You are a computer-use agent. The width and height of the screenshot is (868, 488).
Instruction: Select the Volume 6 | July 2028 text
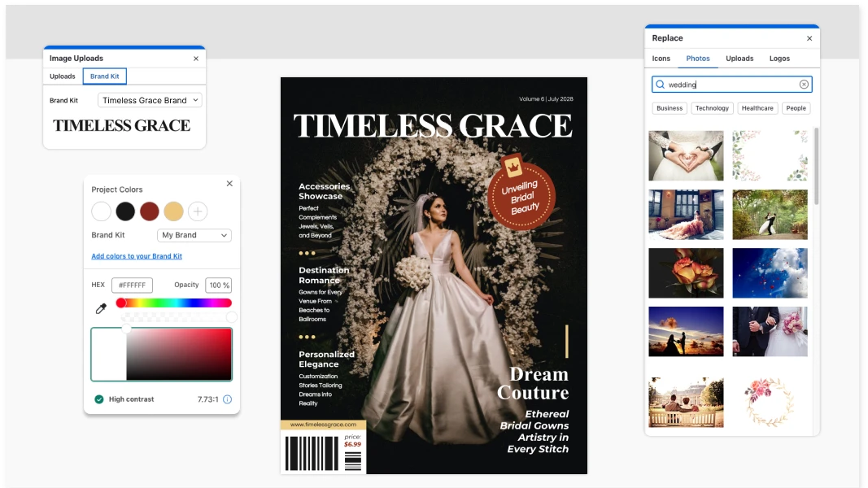tap(547, 99)
